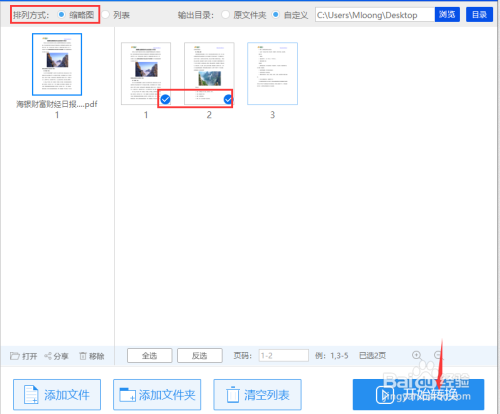The height and width of the screenshot is (414, 500).
Task: Click the zoom out magnifier icon
Action: click(x=438, y=355)
